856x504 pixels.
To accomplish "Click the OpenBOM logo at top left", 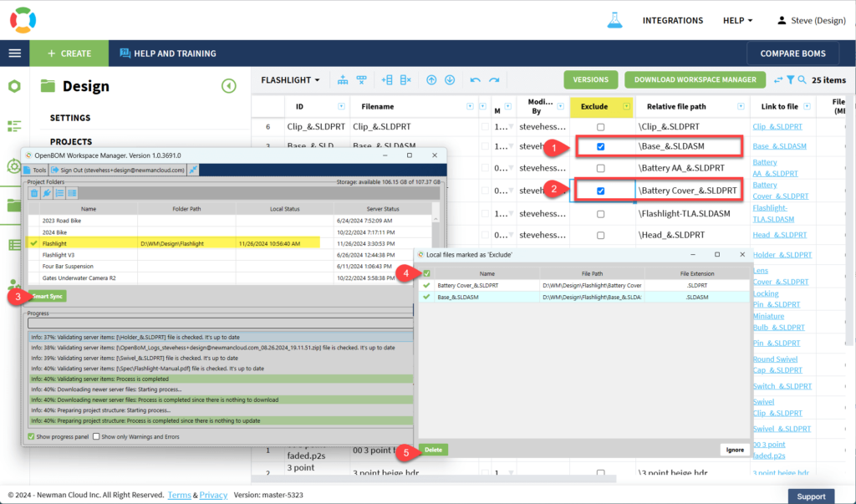I will point(23,20).
